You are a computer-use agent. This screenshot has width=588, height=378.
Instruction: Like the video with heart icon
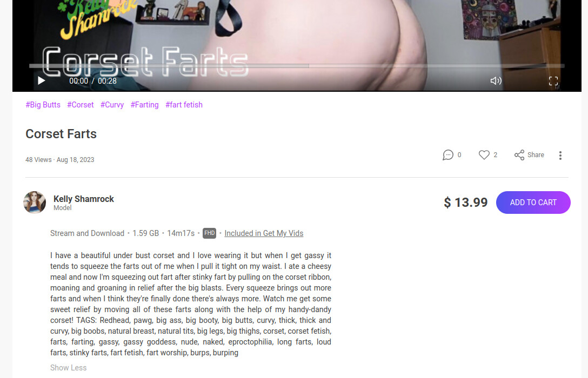tap(484, 155)
